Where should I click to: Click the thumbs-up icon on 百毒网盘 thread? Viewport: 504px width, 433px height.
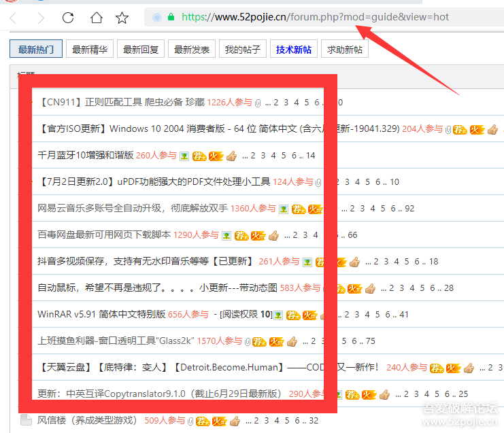tap(274, 236)
